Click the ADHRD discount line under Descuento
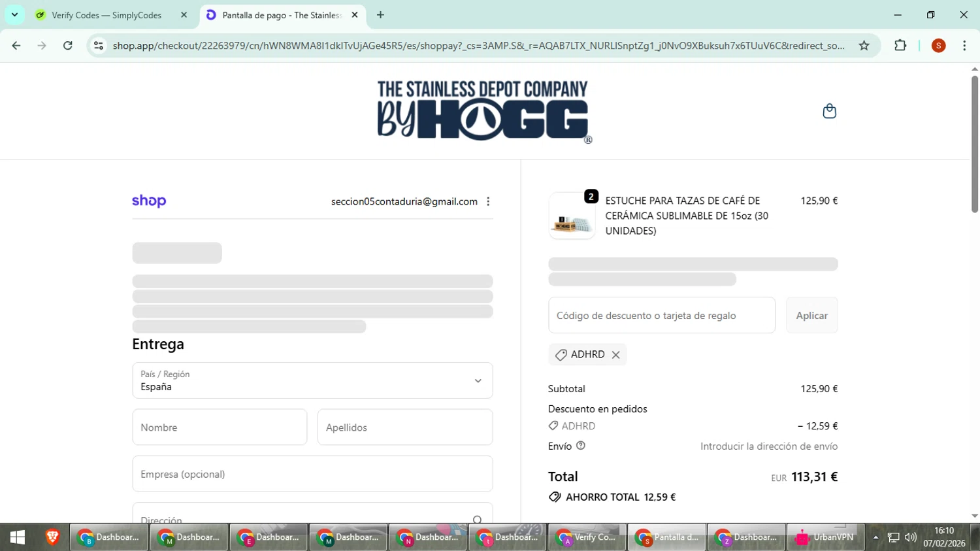The height and width of the screenshot is (551, 980). [x=572, y=426]
